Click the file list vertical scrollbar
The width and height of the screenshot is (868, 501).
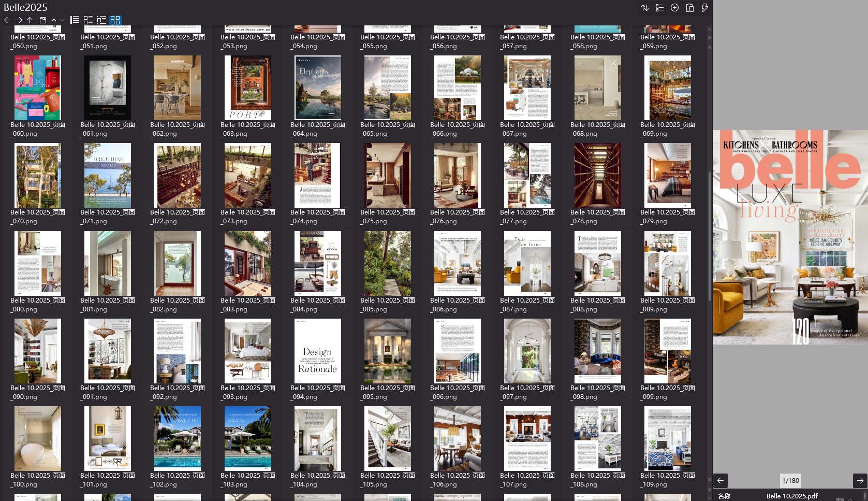(x=709, y=233)
